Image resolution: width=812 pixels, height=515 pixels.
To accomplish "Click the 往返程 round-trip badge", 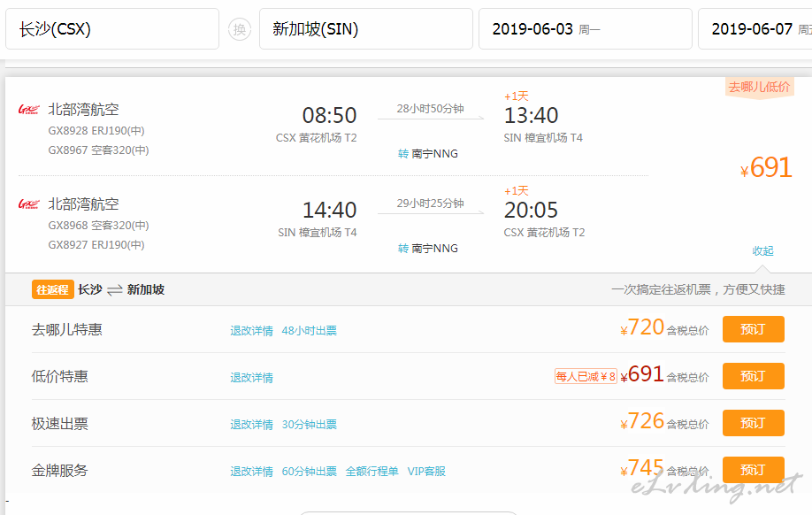I will click(x=53, y=289).
